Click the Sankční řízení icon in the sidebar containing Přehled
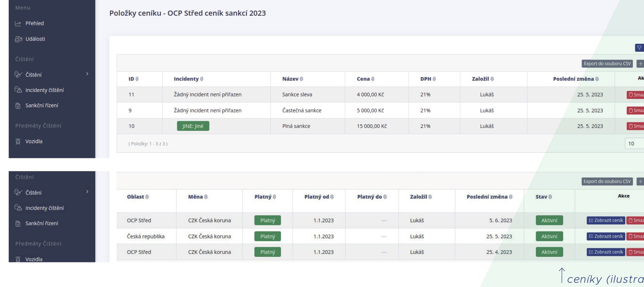 tap(18, 105)
